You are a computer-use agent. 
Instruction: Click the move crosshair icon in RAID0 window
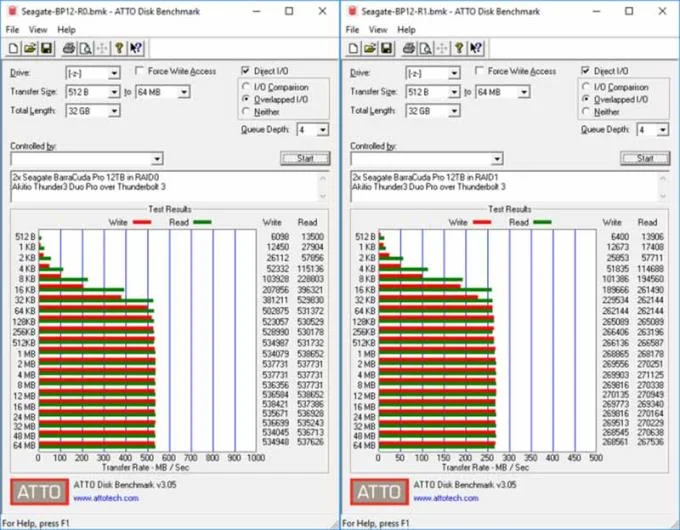[x=102, y=48]
